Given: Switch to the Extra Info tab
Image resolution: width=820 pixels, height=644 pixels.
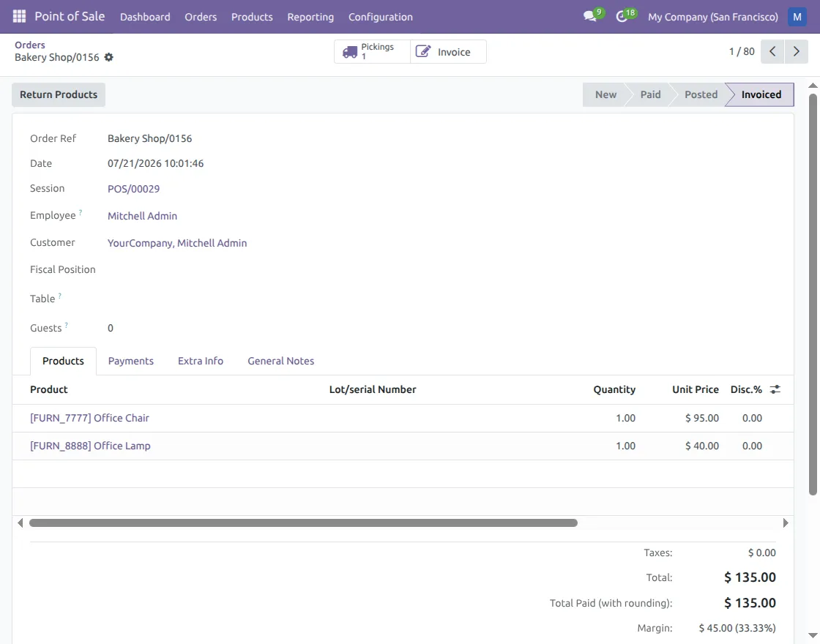Looking at the screenshot, I should (201, 361).
